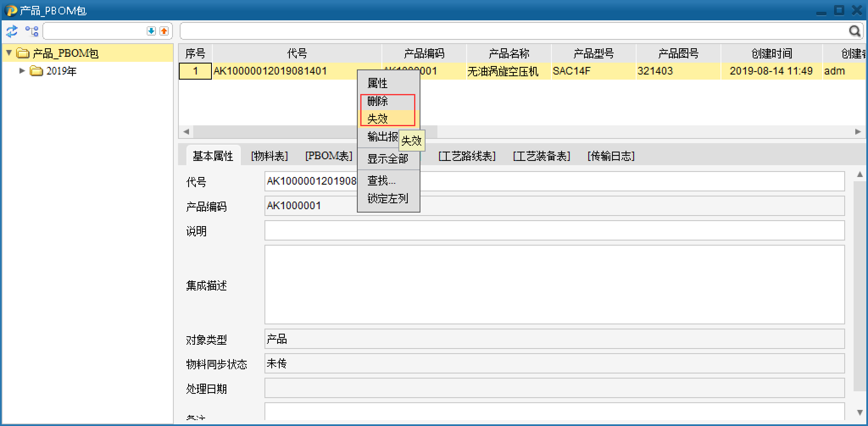This screenshot has width=868, height=426.
Task: Click the app logo in title bar
Action: (x=11, y=10)
